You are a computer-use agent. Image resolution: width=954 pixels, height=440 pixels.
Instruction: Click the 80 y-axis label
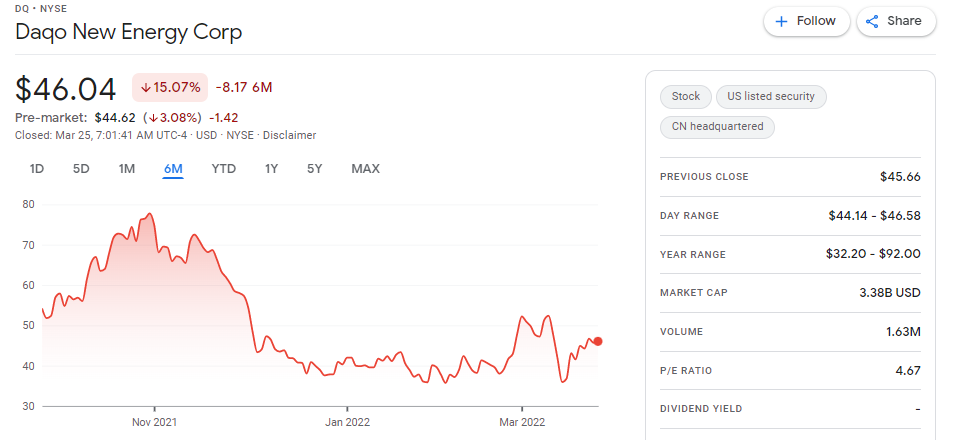tap(28, 204)
